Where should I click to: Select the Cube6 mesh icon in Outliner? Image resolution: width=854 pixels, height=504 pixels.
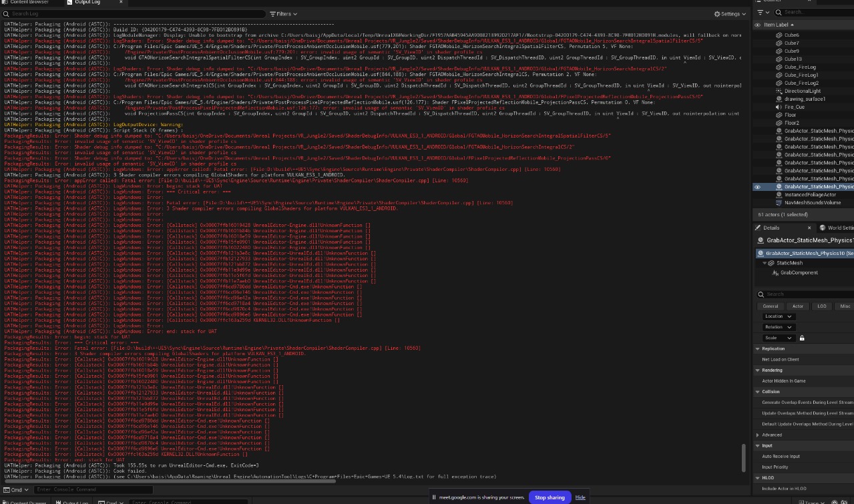coord(779,35)
